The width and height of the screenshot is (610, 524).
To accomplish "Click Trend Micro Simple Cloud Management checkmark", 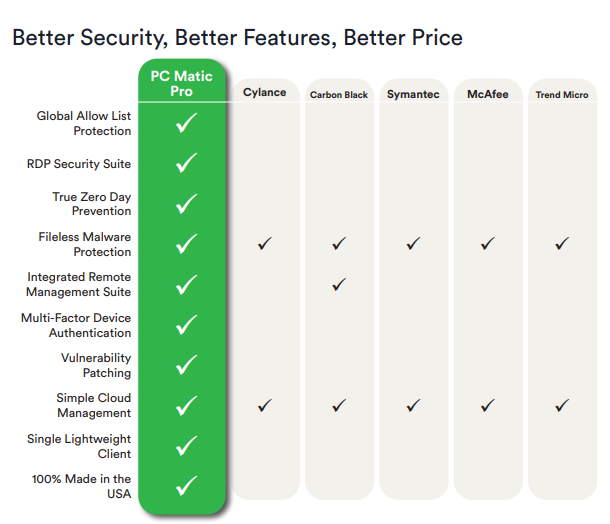I will click(562, 405).
